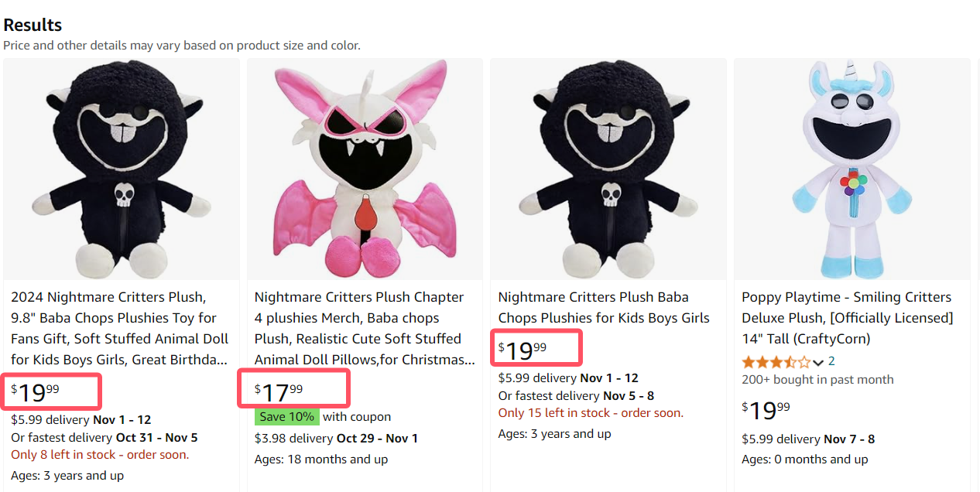The width and height of the screenshot is (980, 492).
Task: Click the green Save 10% coupon badge
Action: [286, 416]
